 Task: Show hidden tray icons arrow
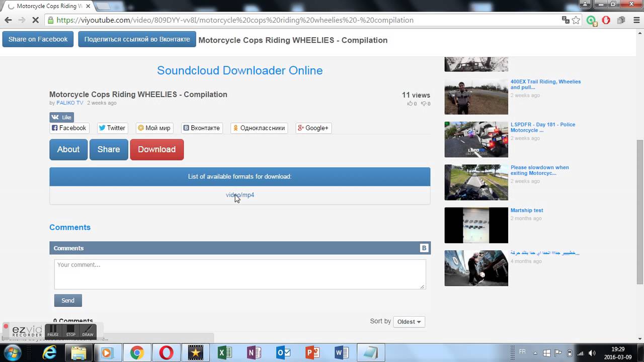pyautogui.click(x=535, y=353)
